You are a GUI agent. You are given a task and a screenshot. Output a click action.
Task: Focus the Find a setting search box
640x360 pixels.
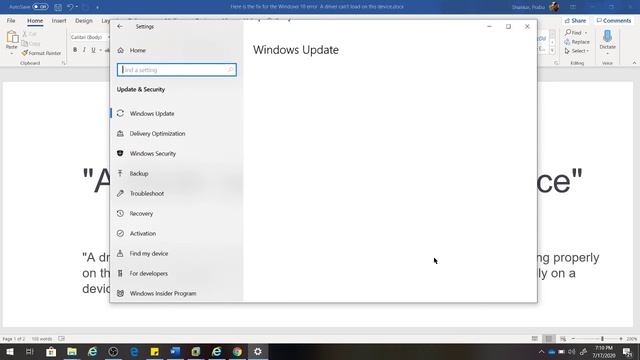coord(177,70)
